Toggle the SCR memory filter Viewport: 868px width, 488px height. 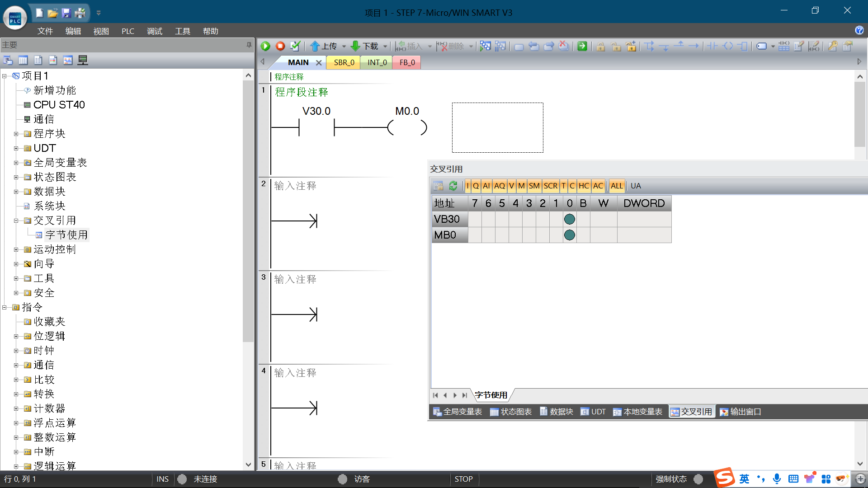point(550,186)
